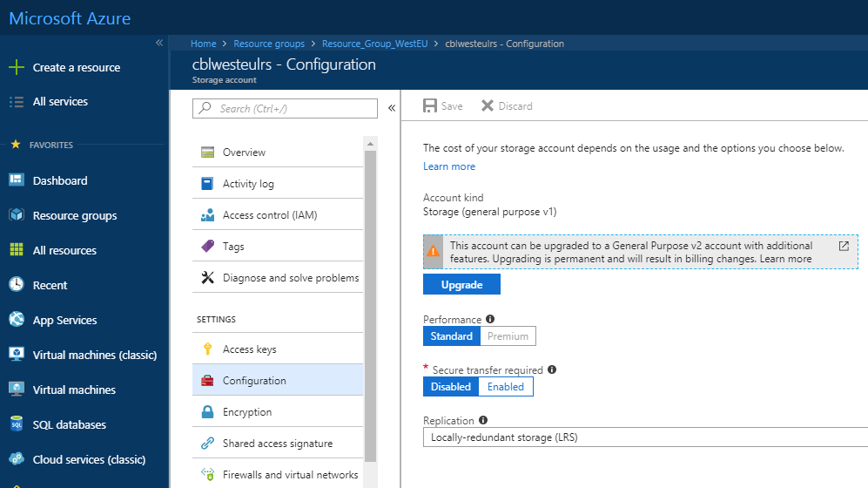Image resolution: width=868 pixels, height=488 pixels.
Task: Open upgrade notice external link icon
Action: 844,247
